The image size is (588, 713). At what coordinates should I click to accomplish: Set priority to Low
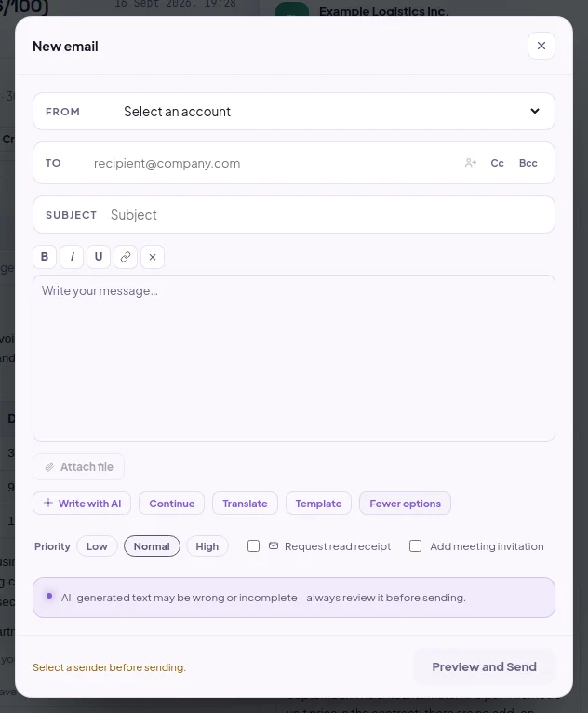point(98,546)
